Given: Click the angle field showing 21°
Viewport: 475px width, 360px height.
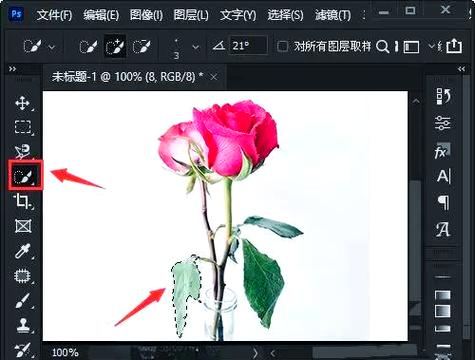Looking at the screenshot, I should pyautogui.click(x=248, y=46).
